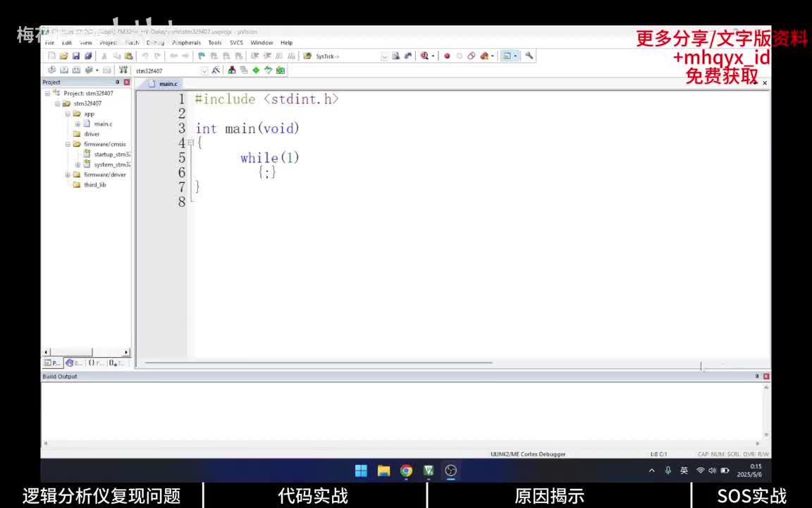Open Manage Project Items colored blocks icon
Viewport: 812px width, 508px height.
(x=231, y=70)
